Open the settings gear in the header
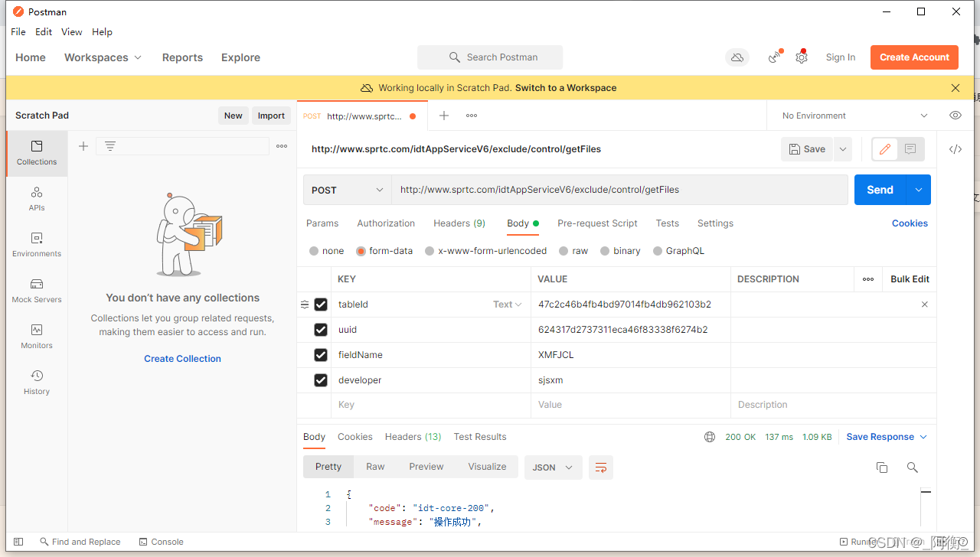The image size is (980, 557). (x=802, y=57)
